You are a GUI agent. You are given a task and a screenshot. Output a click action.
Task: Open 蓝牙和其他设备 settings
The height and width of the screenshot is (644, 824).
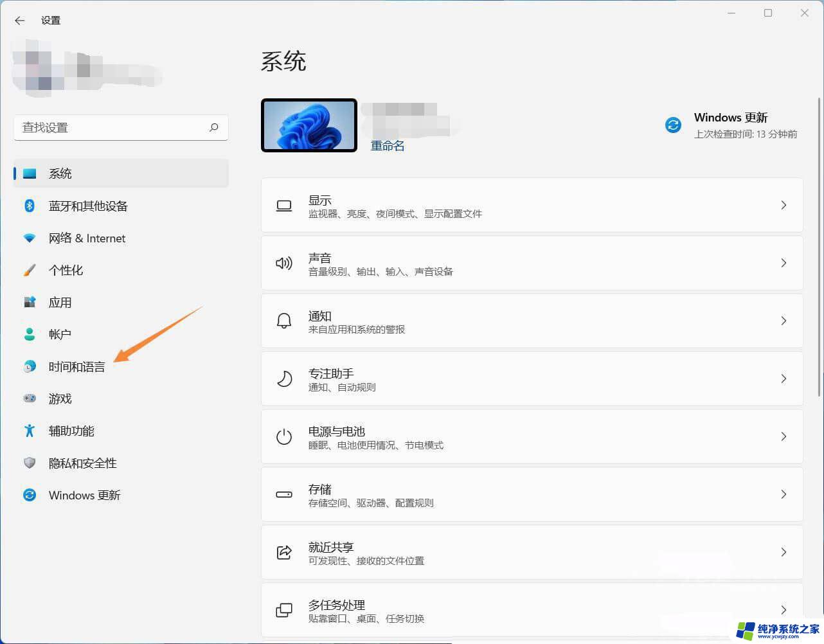(121, 206)
